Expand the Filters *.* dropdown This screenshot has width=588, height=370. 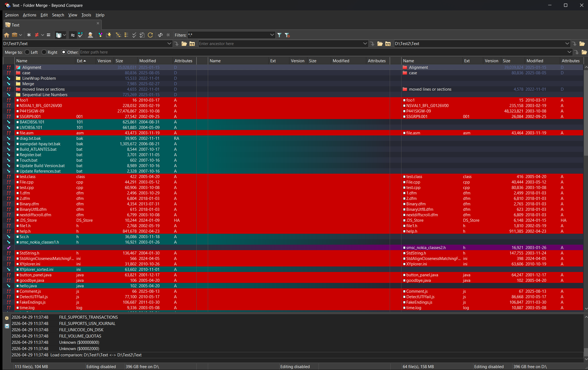(272, 35)
